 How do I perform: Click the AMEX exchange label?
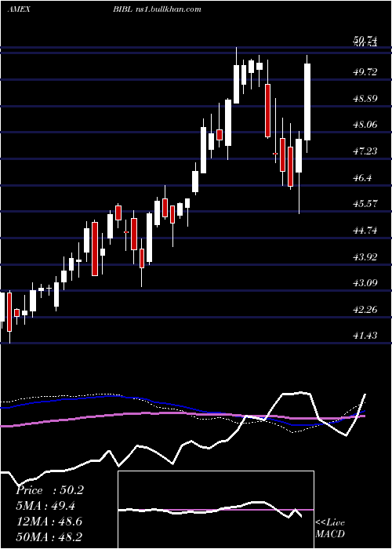(19, 9)
